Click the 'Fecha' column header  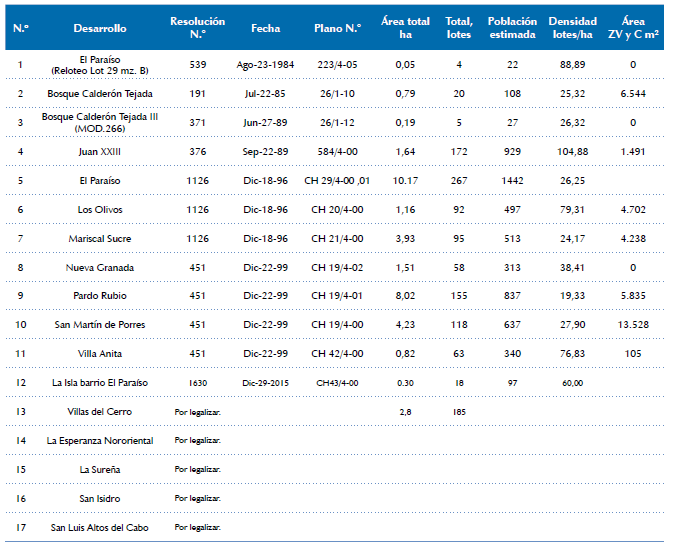point(266,29)
